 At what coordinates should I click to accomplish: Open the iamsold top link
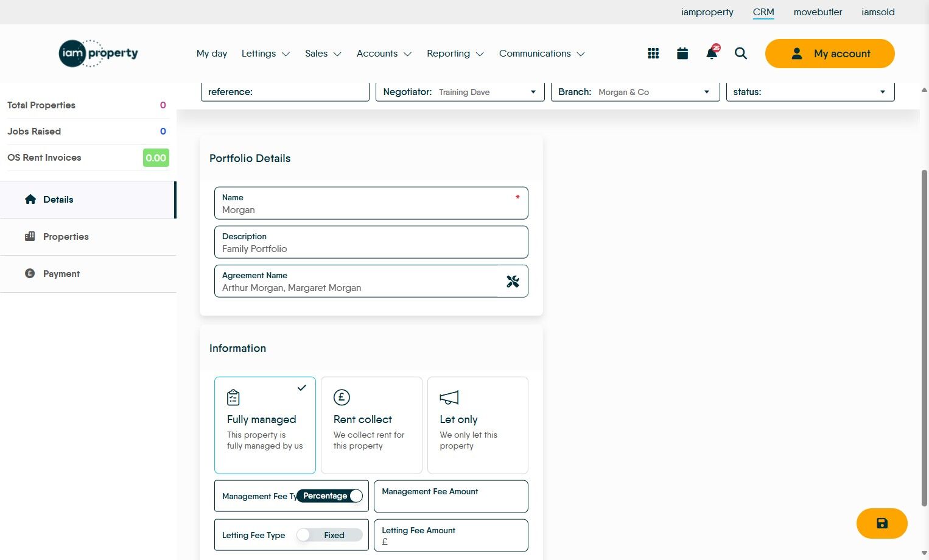pyautogui.click(x=878, y=12)
